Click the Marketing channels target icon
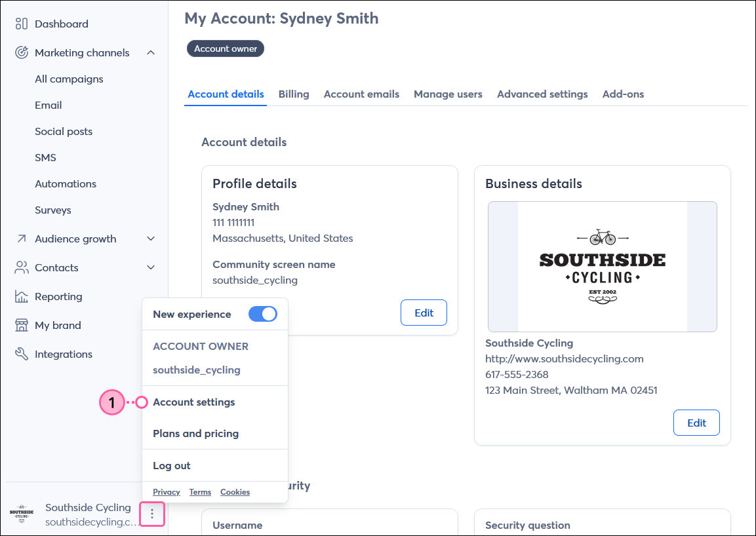The image size is (756, 536). pyautogui.click(x=21, y=52)
